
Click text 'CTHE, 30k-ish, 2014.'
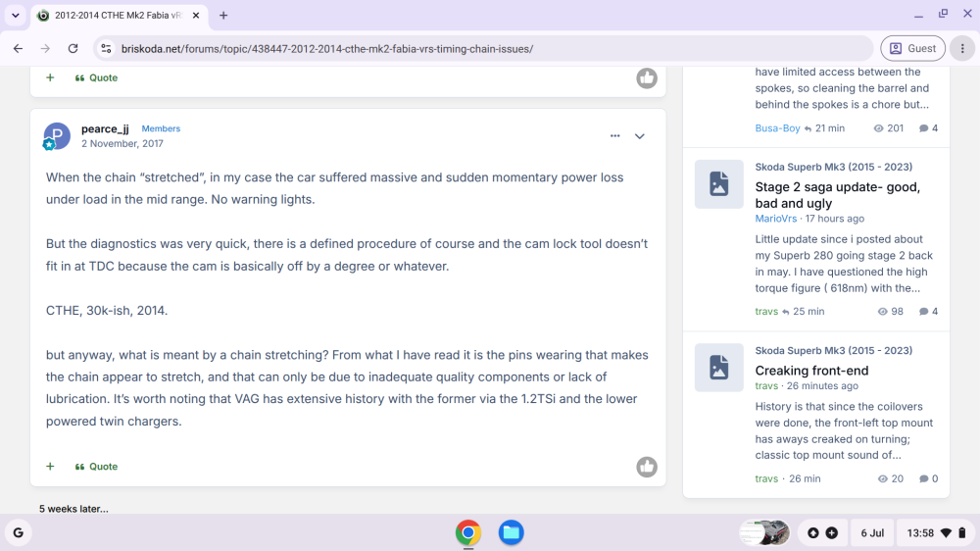tap(106, 310)
